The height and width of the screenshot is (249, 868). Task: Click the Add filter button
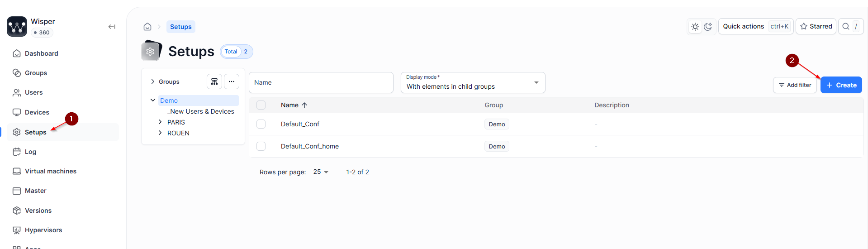(795, 85)
